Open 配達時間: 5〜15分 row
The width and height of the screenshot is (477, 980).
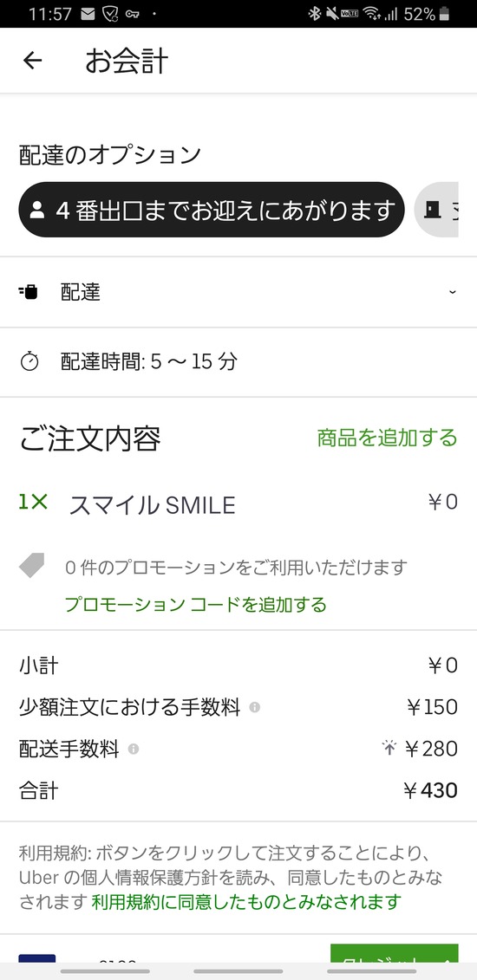click(x=238, y=362)
